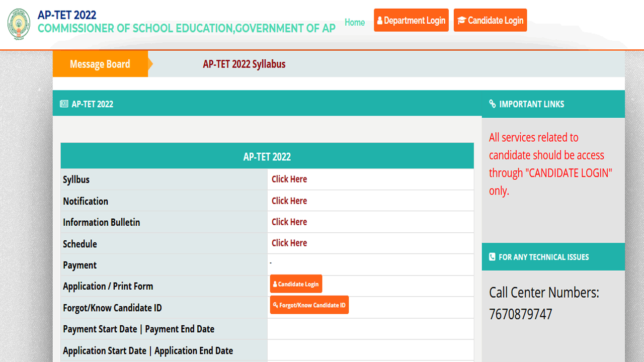Image resolution: width=644 pixels, height=362 pixels.
Task: Select the Syllbus row label
Action: point(76,179)
